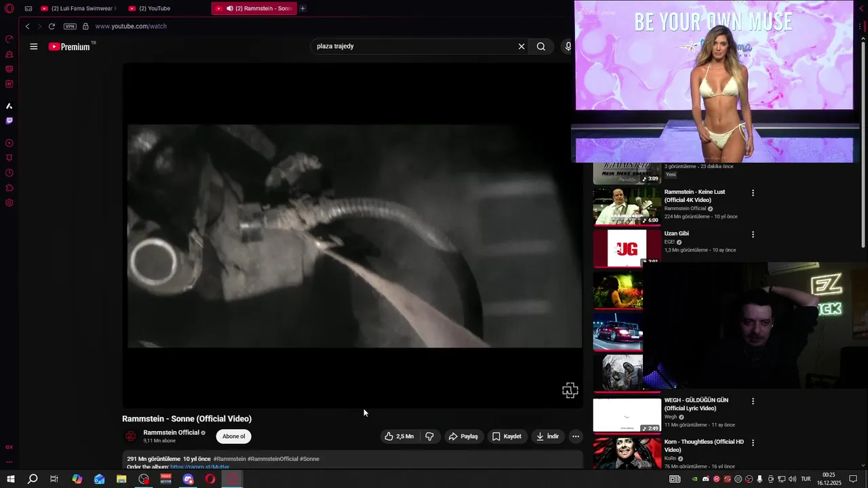Open Korn - Thoughtless video thumbnail

tap(627, 453)
